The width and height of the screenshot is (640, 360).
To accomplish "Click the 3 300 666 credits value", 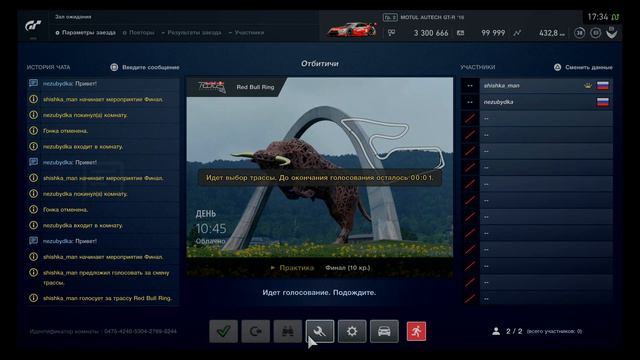I will (431, 33).
